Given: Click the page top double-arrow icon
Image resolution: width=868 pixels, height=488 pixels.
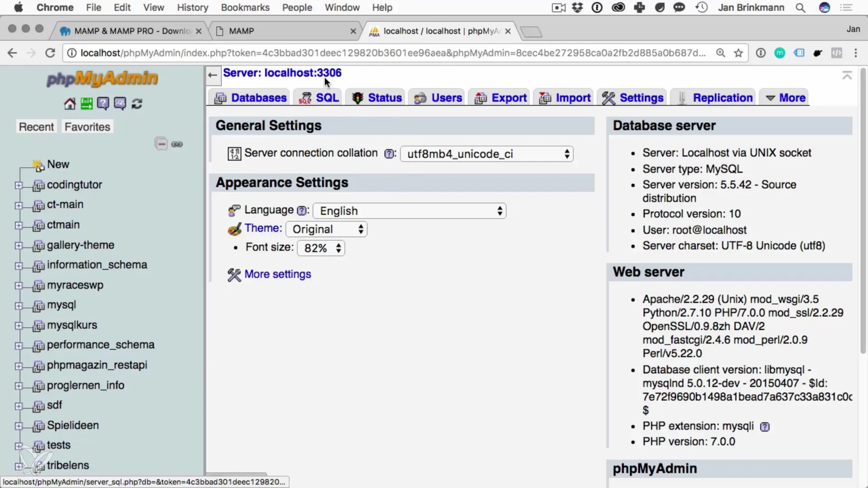Looking at the screenshot, I should [x=847, y=75].
